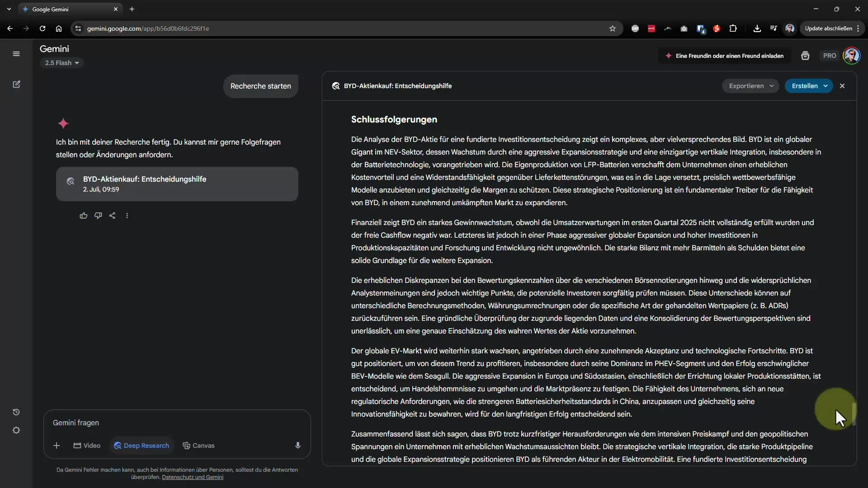Open settings gear icon in the sidebar
This screenshot has width=868, height=488.
[16, 430]
